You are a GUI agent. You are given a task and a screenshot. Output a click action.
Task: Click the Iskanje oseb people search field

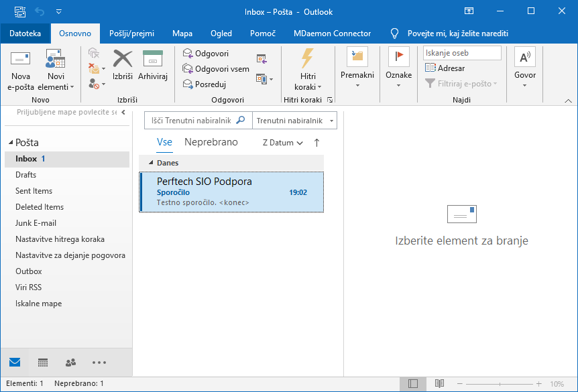click(x=462, y=53)
